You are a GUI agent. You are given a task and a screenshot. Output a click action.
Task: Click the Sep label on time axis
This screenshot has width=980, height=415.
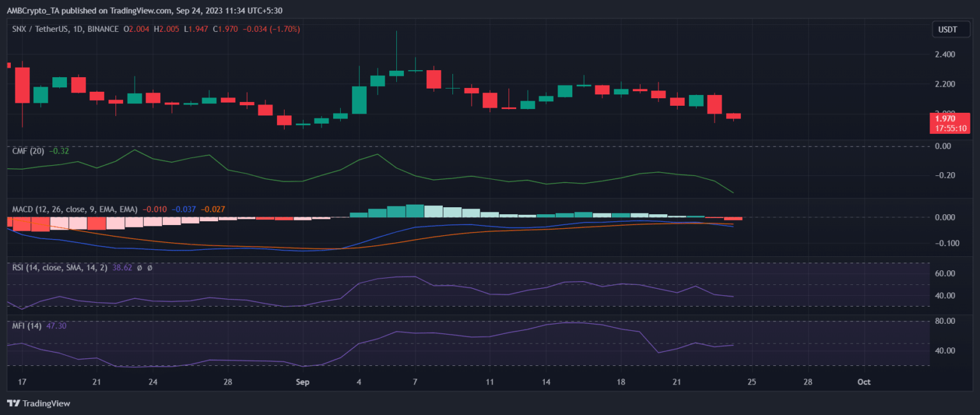click(302, 382)
